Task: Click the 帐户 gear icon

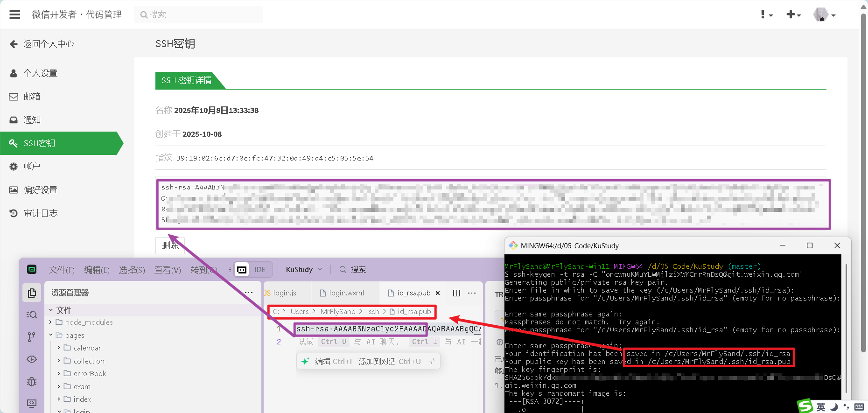Action: coord(14,167)
